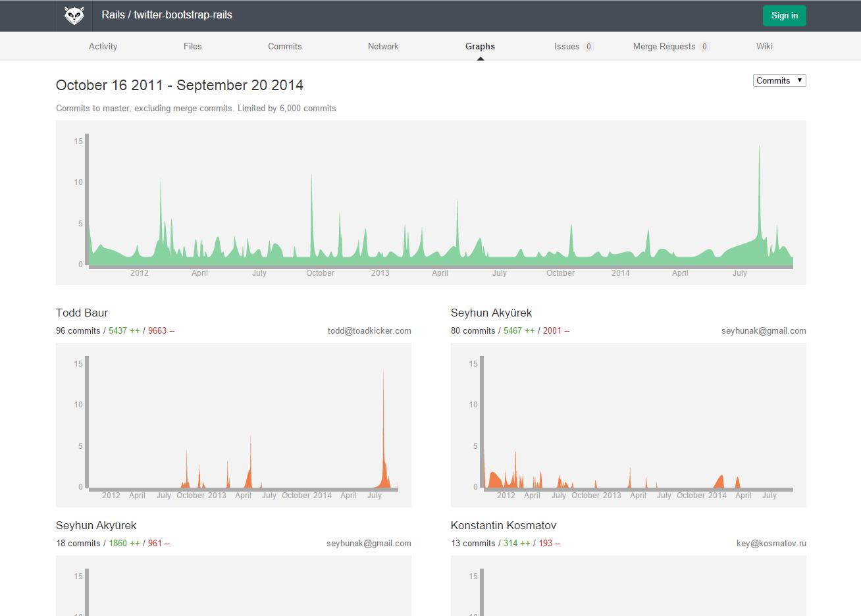Click the '314 ++' additions count
861x616 pixels.
[x=517, y=543]
